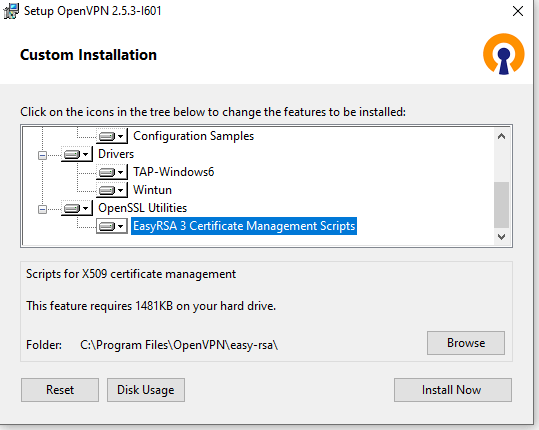Select the Wintun tree item

pos(152,190)
